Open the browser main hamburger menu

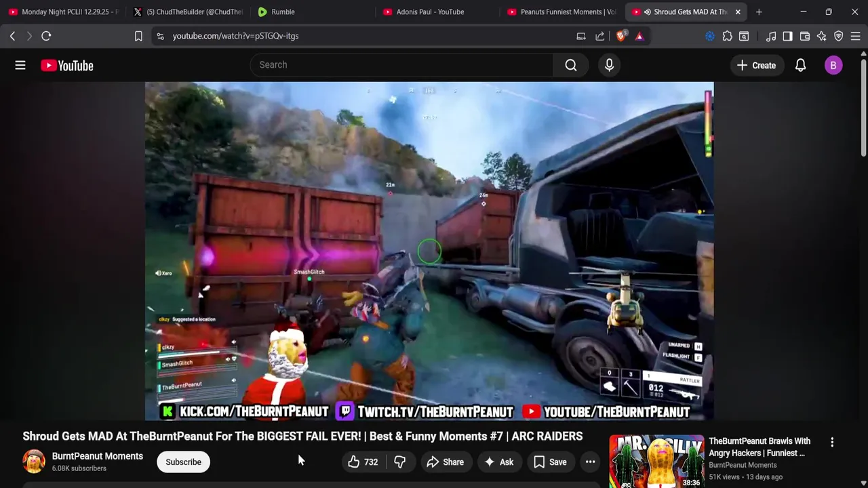click(856, 36)
